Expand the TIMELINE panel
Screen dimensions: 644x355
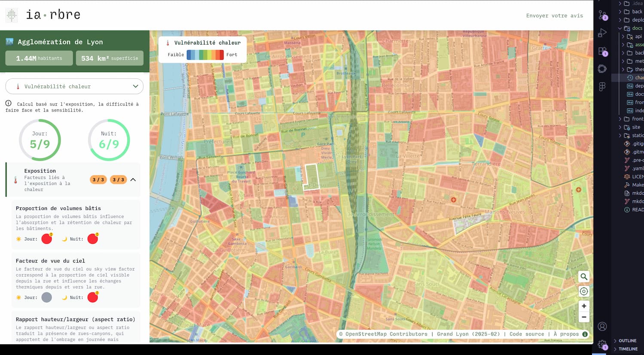pyautogui.click(x=628, y=349)
